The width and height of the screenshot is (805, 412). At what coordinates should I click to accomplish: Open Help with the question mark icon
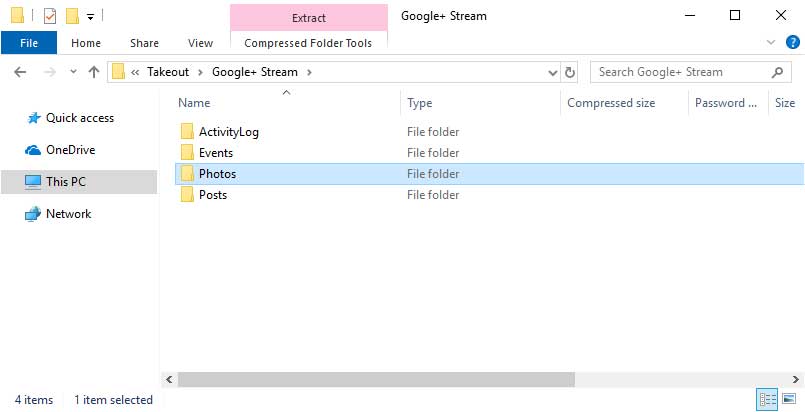click(x=793, y=43)
